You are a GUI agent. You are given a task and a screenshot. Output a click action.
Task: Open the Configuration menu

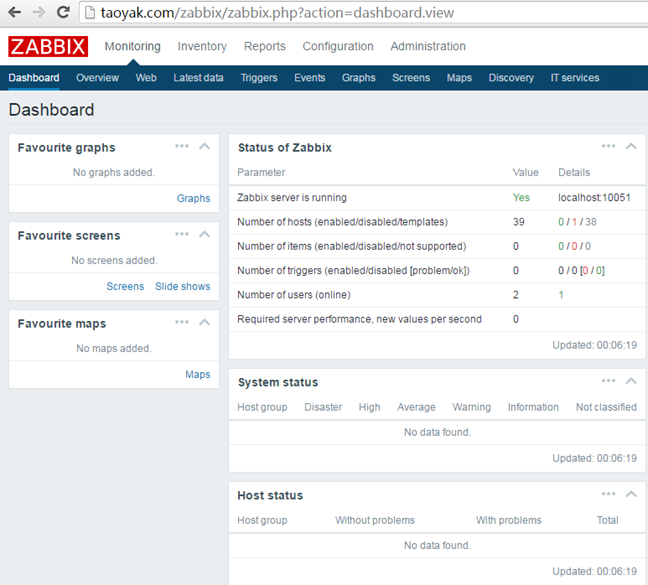click(338, 47)
